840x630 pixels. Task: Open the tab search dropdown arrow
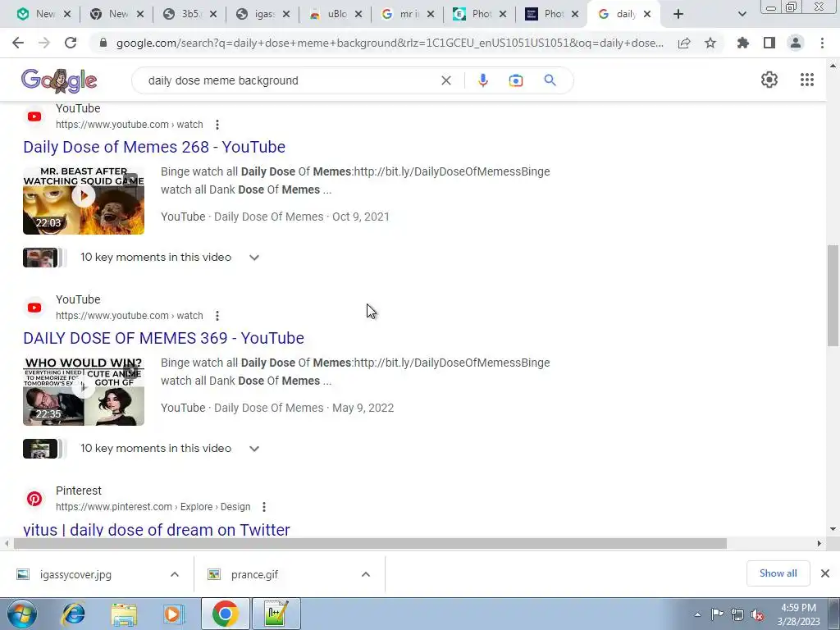742,14
